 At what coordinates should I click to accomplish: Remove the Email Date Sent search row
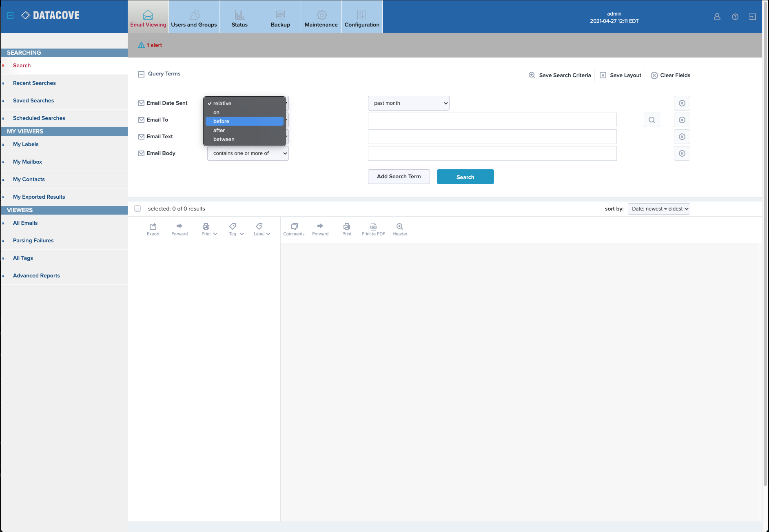pos(682,103)
